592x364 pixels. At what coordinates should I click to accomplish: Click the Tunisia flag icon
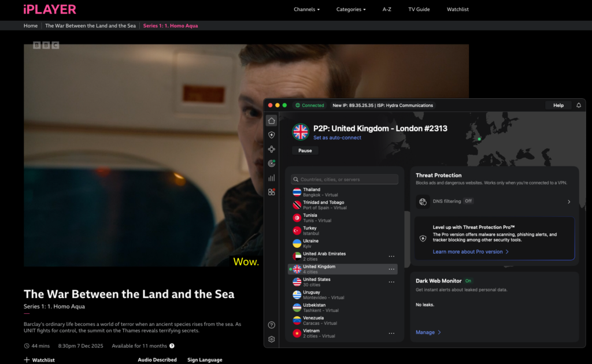click(x=297, y=218)
